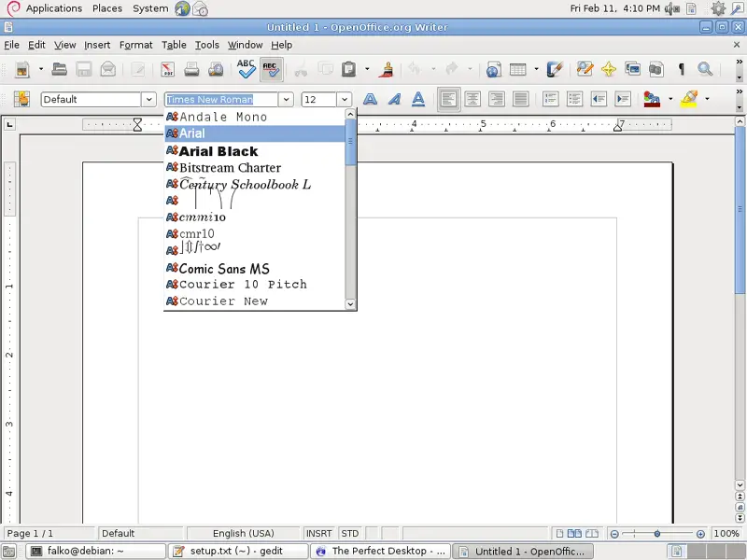The image size is (747, 560).
Task: Open the Font Color palette arrow
Action: coord(670,99)
